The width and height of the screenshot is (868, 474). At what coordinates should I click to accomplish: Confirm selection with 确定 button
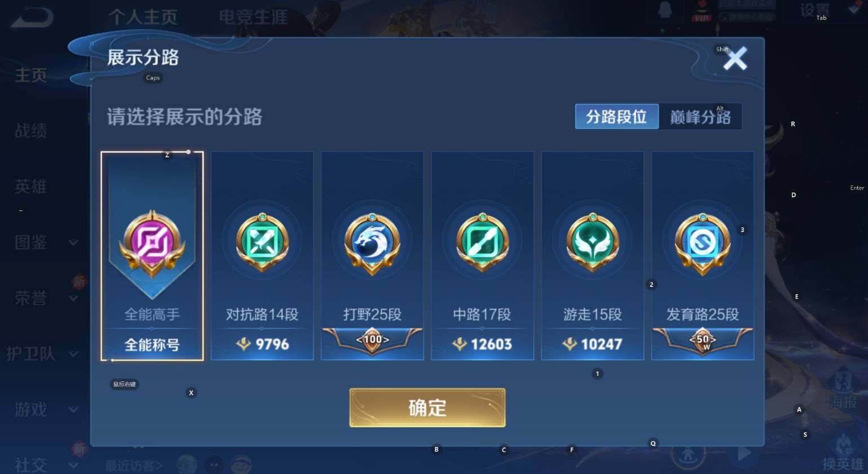pos(428,407)
